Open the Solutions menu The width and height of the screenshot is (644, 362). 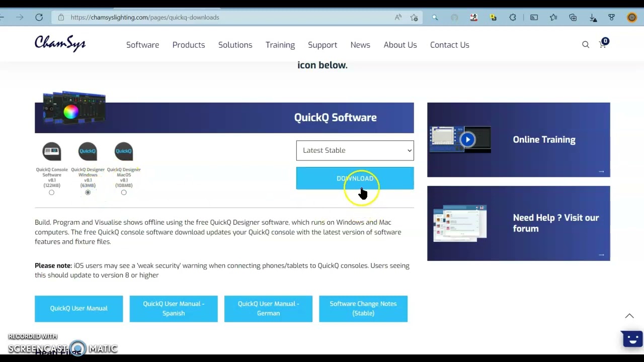click(x=235, y=45)
